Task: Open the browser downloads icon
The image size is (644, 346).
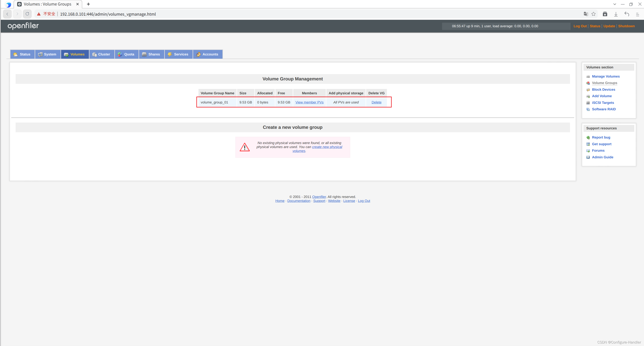Action: click(x=616, y=14)
